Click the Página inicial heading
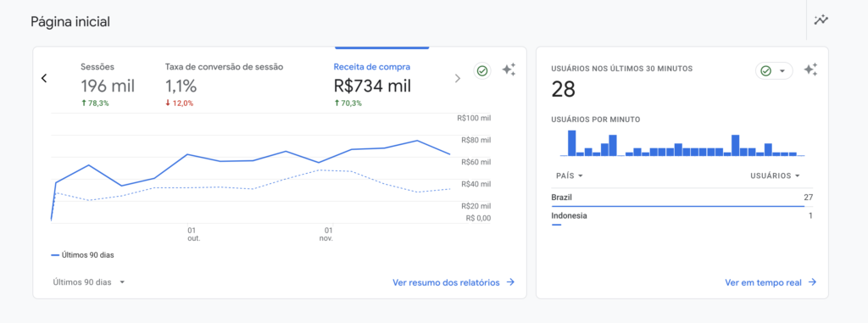 coord(70,21)
